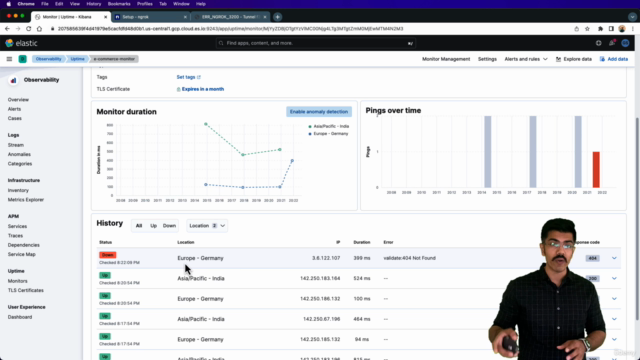Open a new browser tab with plus

278,17
